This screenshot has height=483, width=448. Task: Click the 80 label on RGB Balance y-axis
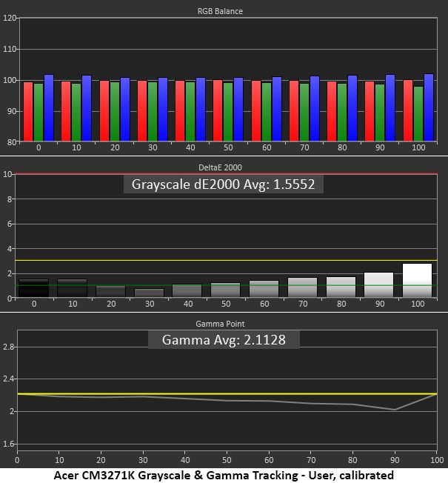pyautogui.click(x=12, y=142)
